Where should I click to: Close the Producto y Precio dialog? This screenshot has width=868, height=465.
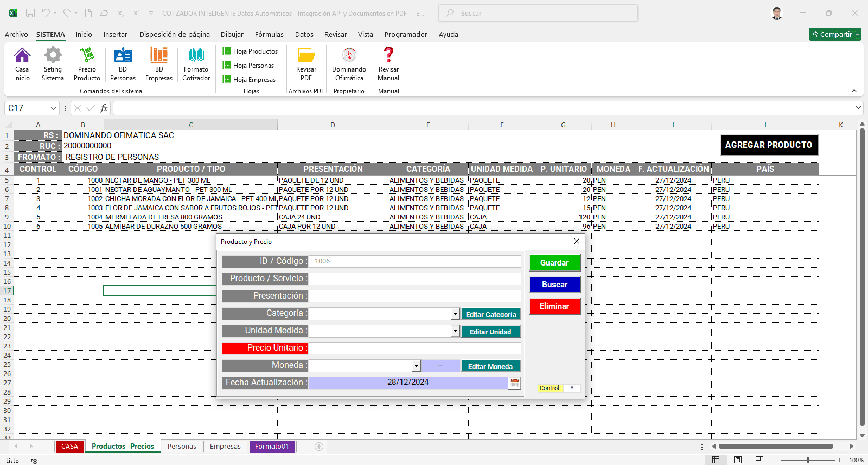pos(577,241)
